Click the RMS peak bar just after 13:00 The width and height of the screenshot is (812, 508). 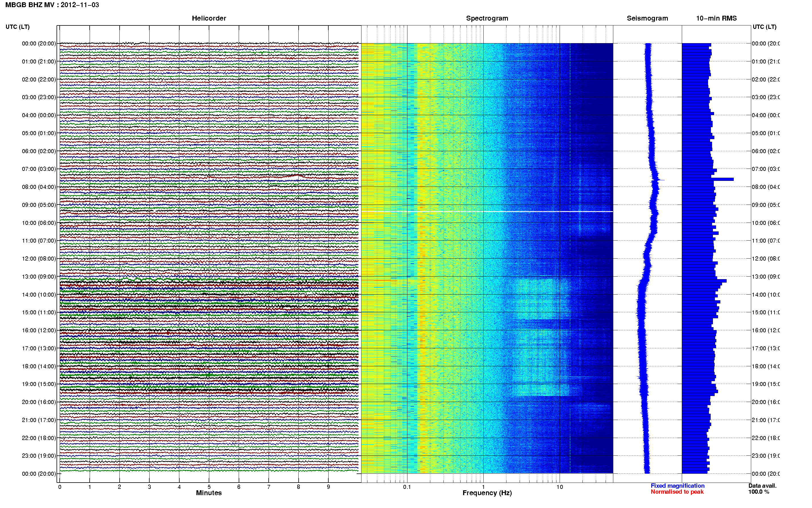pyautogui.click(x=704, y=281)
